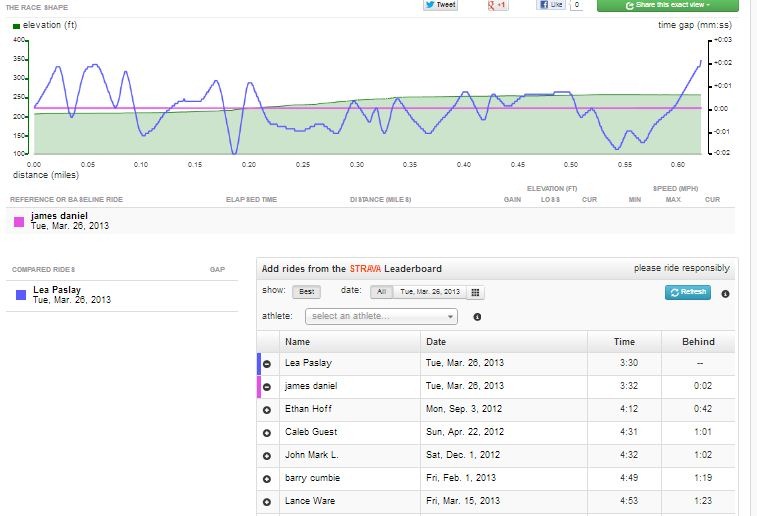Viewport: 757px width, 516px height.
Task: Click the green elevation legend swatch
Action: pos(16,26)
